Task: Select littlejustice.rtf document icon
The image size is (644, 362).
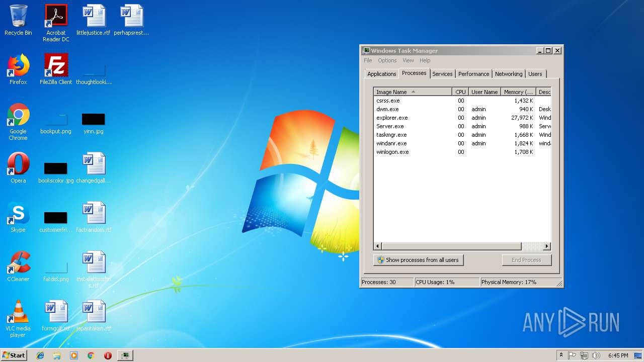Action: point(94,20)
